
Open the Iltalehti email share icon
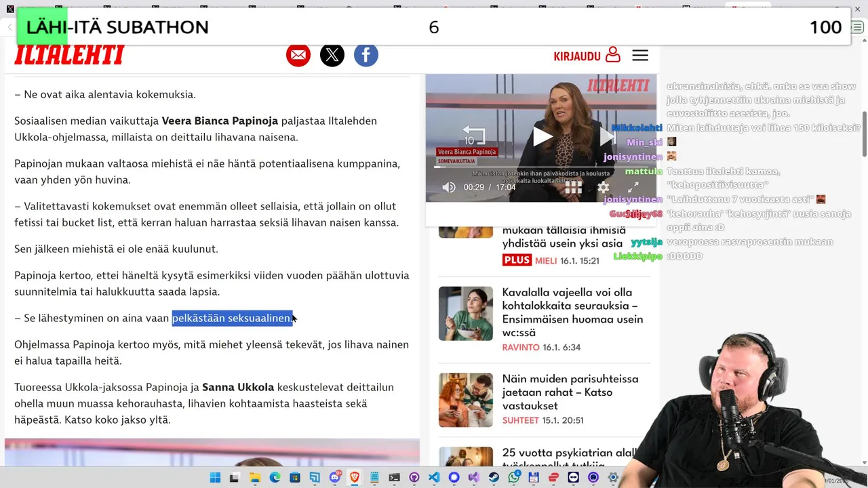(x=298, y=55)
